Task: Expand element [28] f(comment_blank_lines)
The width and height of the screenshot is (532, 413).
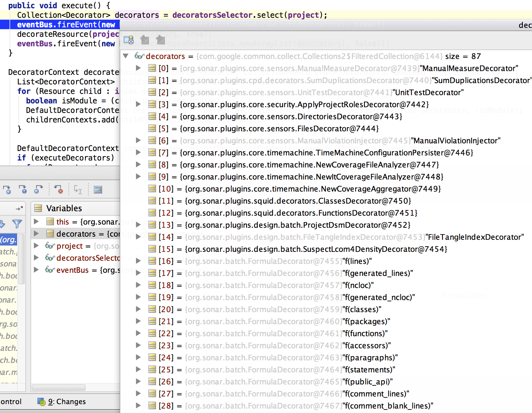Action: point(138,406)
